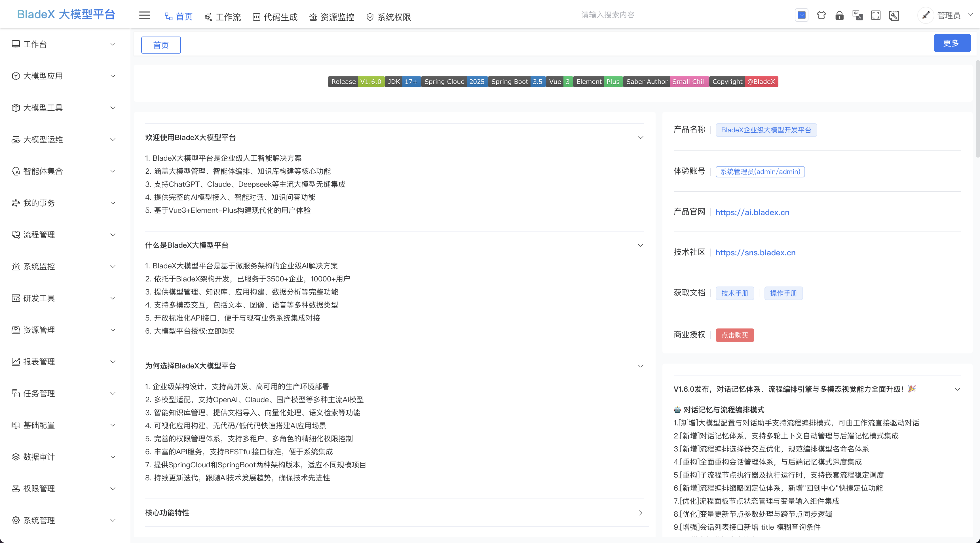Screen dimensions: 980x543
Task: Click the 任务管理 sidebar icon
Action: [16, 393]
